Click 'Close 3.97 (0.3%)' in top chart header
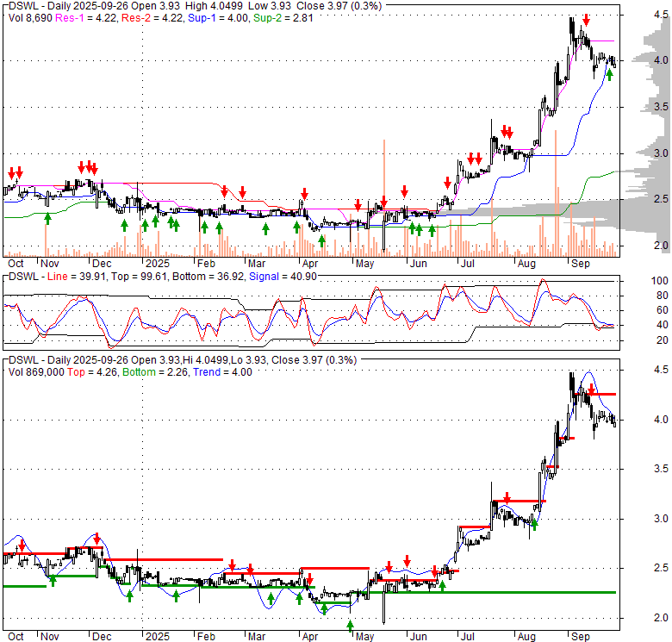Viewport: 672px width, 642px height. [x=337, y=6]
